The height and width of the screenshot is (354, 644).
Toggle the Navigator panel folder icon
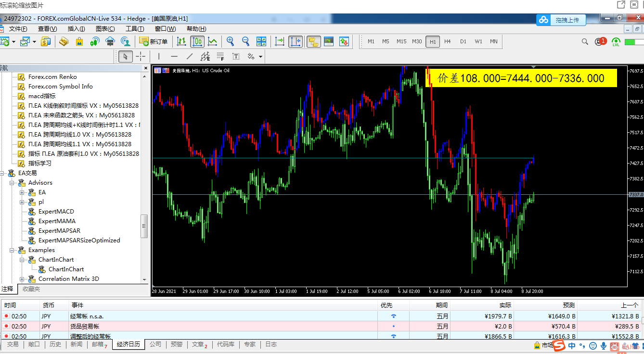[314, 41]
